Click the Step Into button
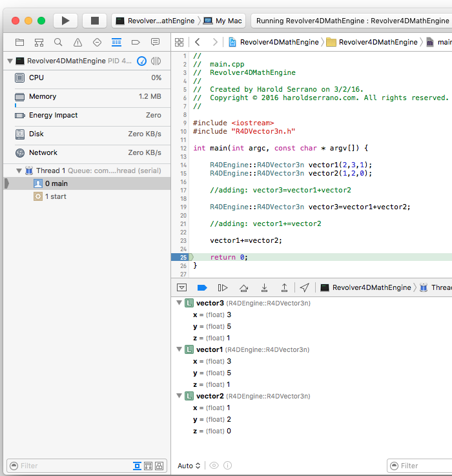The height and width of the screenshot is (476, 452). point(264,287)
